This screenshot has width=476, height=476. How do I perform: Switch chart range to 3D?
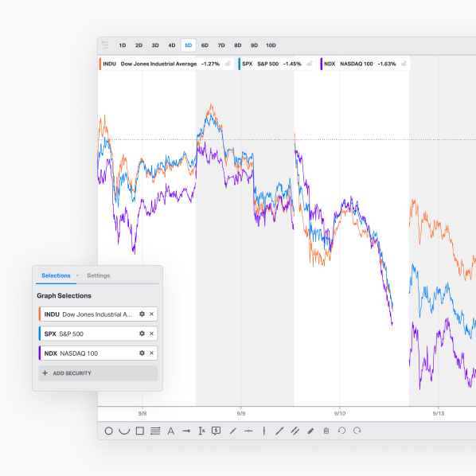pos(155,45)
